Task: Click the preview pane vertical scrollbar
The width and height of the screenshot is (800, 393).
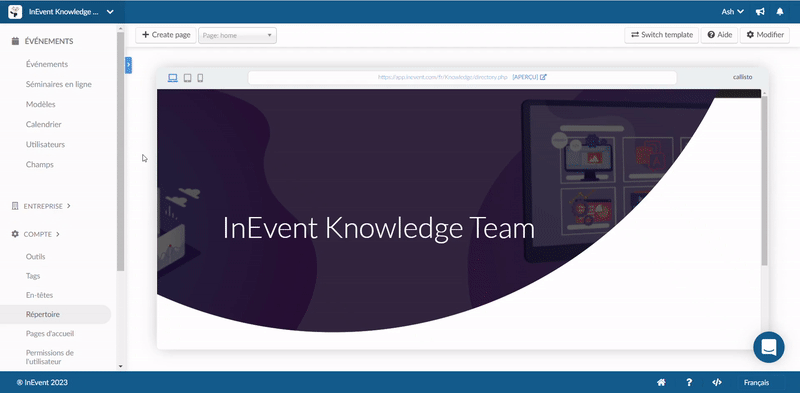Action: pos(764,181)
